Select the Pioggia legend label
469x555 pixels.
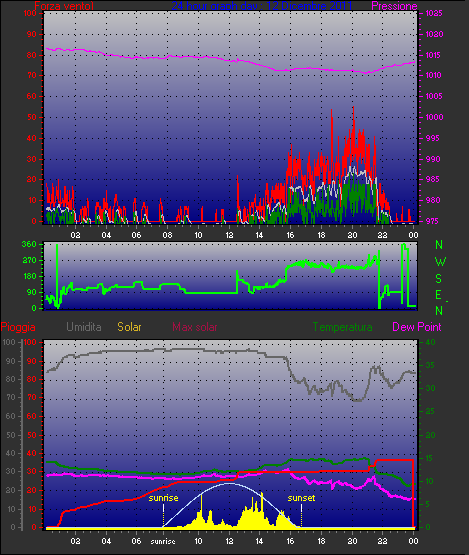(18, 327)
